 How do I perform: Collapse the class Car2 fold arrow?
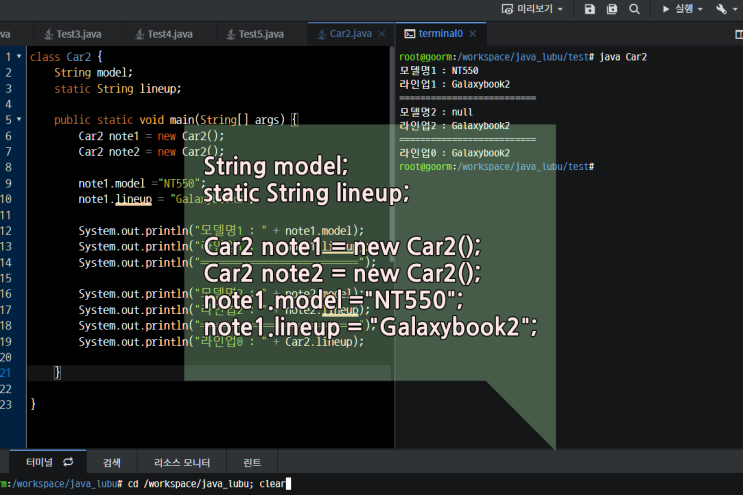tap(20, 57)
